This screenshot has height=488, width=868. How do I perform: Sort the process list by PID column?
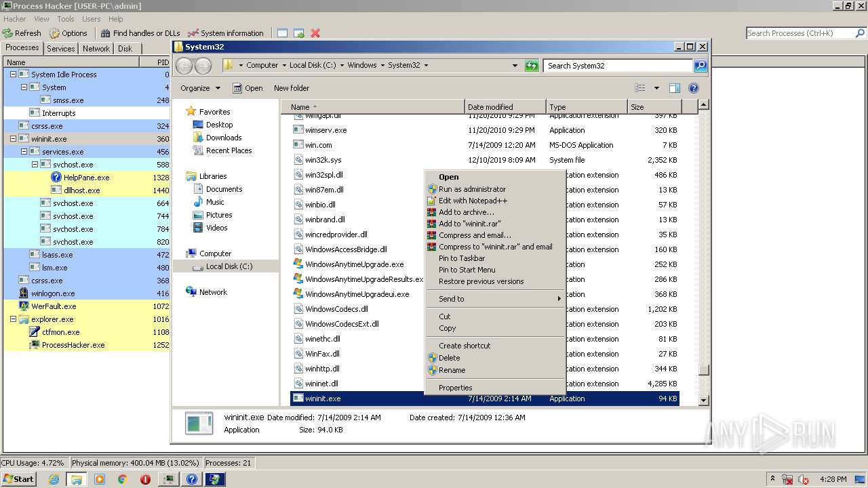point(155,62)
